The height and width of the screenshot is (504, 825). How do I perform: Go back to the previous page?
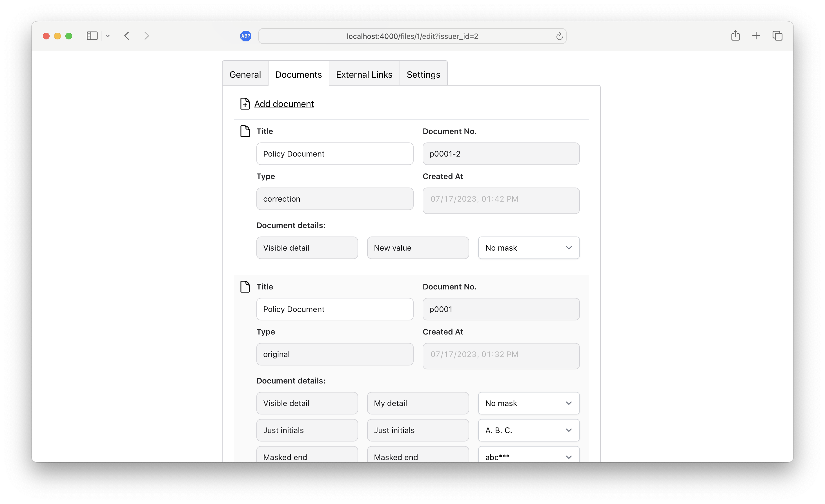pos(127,36)
